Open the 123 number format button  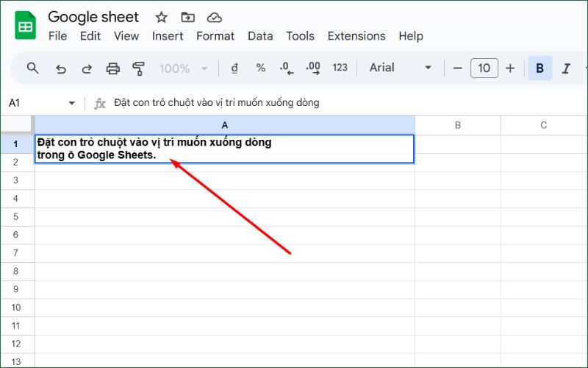[340, 68]
